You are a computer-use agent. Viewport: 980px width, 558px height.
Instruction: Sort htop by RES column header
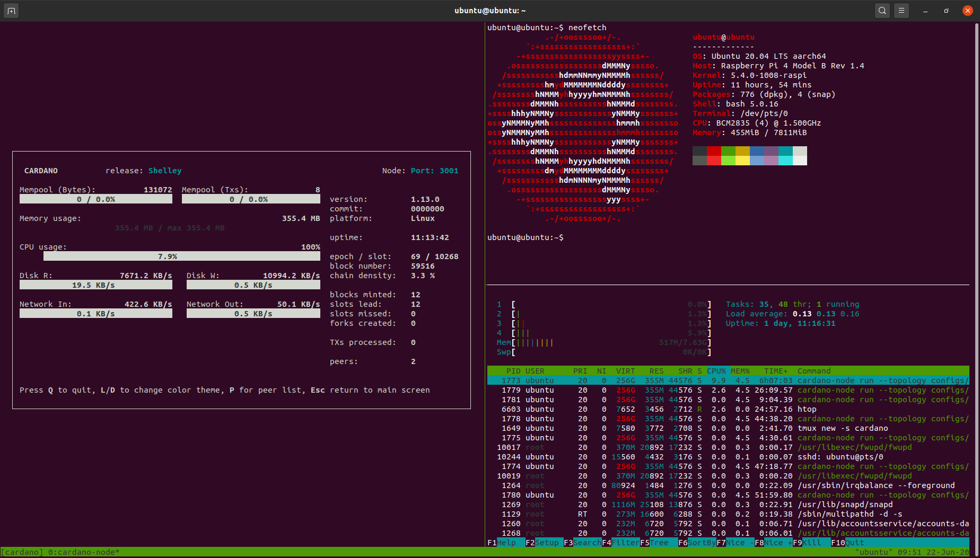(x=657, y=371)
